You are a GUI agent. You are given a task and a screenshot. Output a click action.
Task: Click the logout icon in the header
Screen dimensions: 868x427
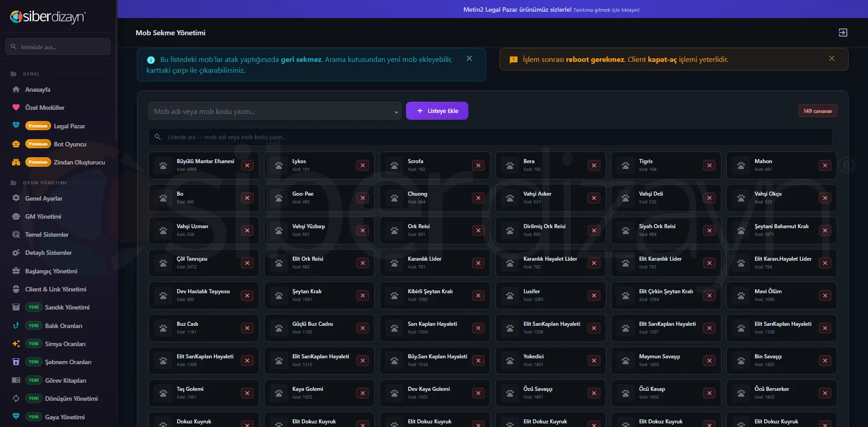[843, 33]
